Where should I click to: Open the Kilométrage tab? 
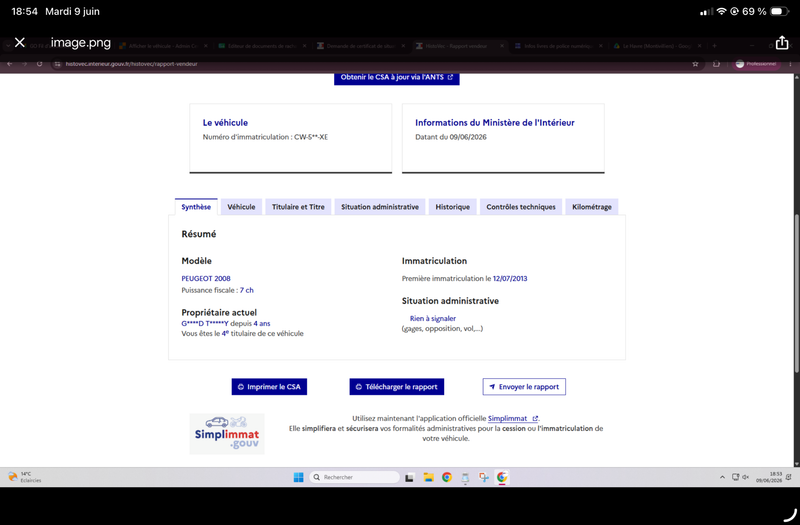point(592,207)
